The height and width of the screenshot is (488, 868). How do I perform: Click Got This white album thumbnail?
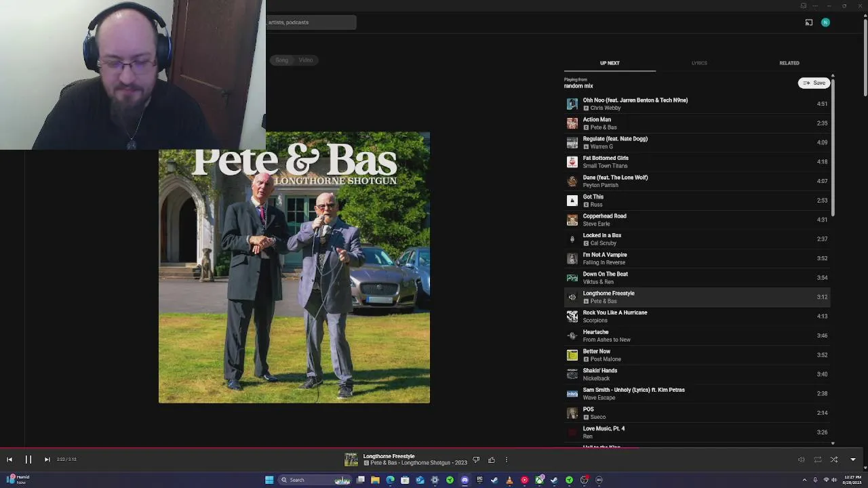tap(572, 201)
